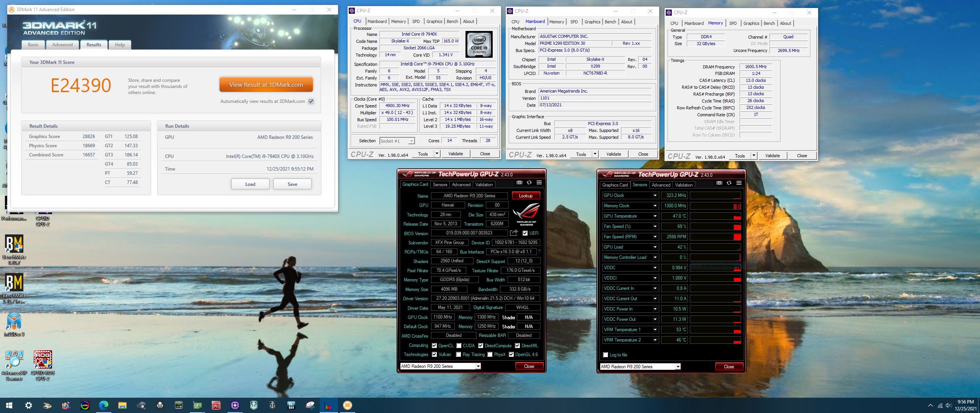Toggle the DirectML checkbox in GPU-Z
This screenshot has height=413, width=980.
517,345
